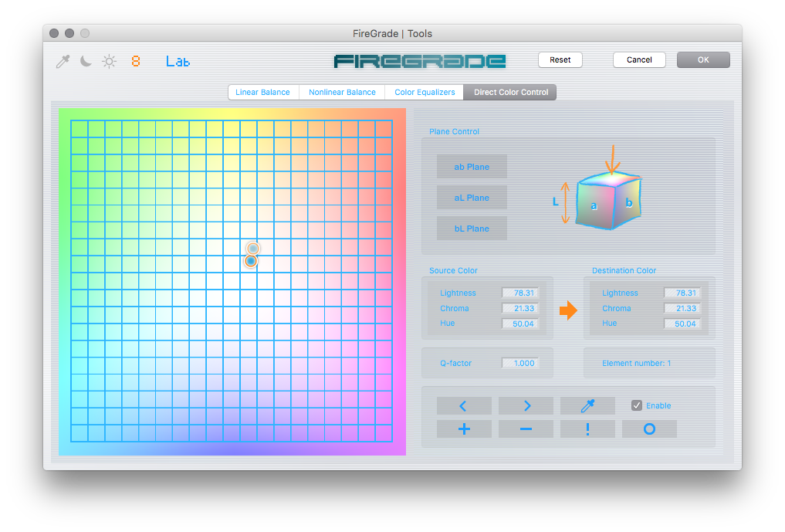Add a new element with plus button
The height and width of the screenshot is (532, 785).
click(x=464, y=429)
